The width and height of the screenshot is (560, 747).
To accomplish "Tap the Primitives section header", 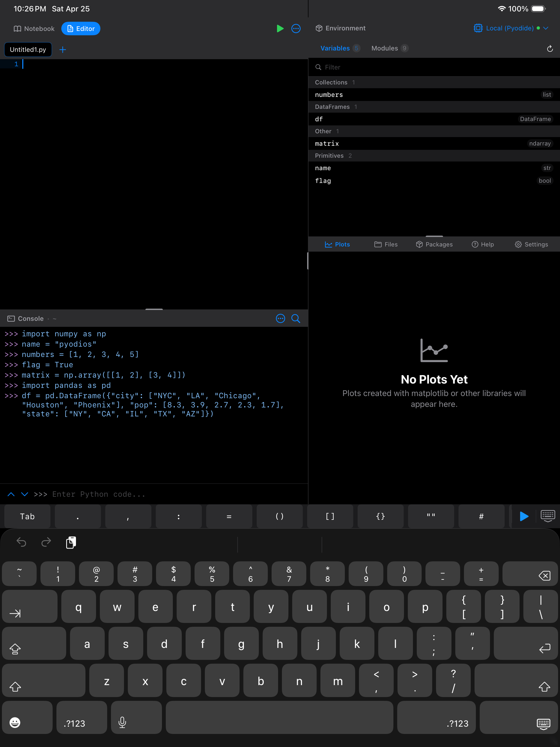I will pos(434,156).
